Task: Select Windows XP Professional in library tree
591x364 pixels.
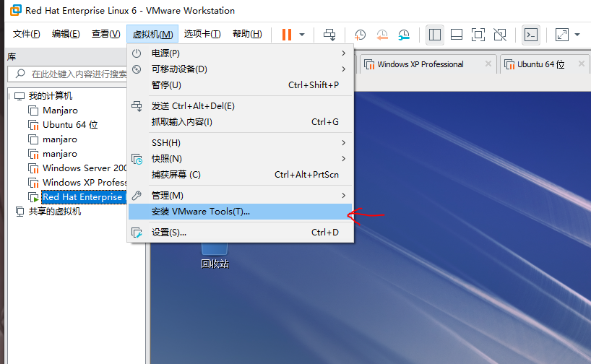Action: coord(85,183)
